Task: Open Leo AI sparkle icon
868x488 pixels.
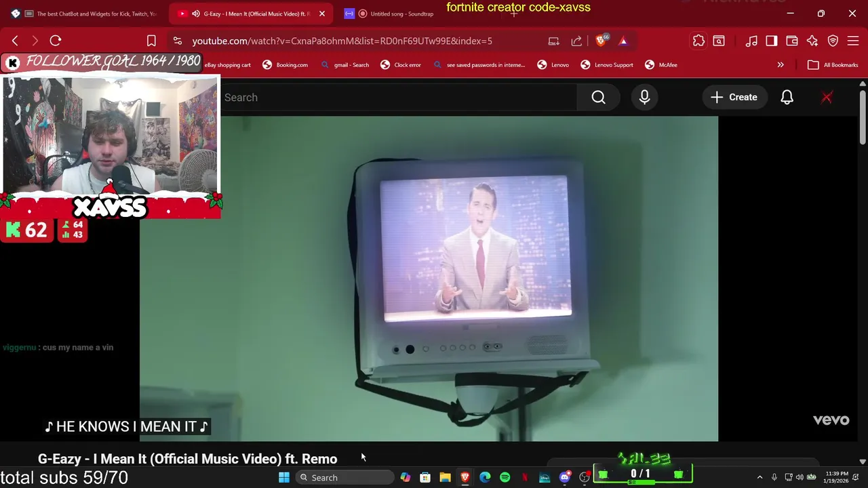Action: 812,41
